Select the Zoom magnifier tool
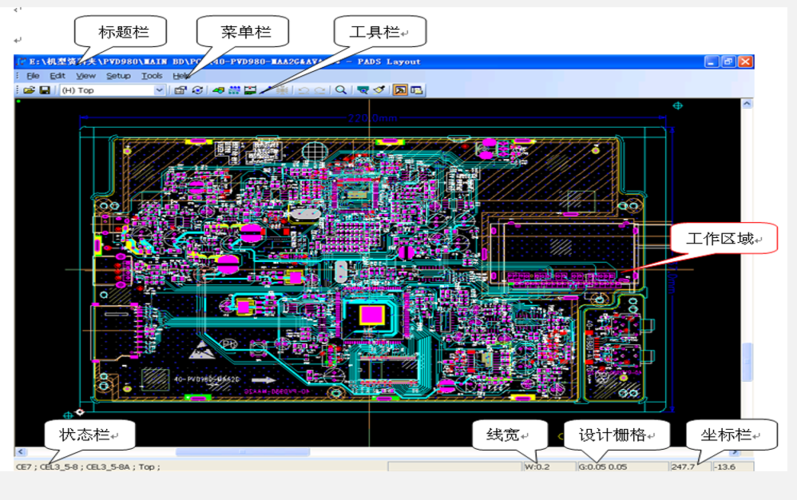Viewport: 797px width, 500px height. point(341,90)
